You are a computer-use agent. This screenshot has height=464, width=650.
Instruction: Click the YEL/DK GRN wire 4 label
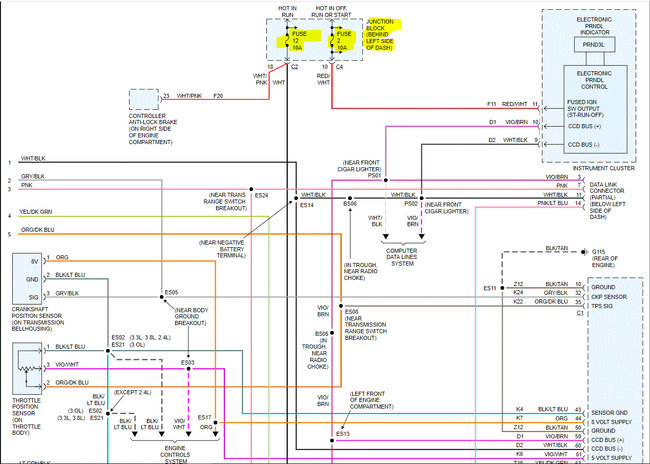36,211
